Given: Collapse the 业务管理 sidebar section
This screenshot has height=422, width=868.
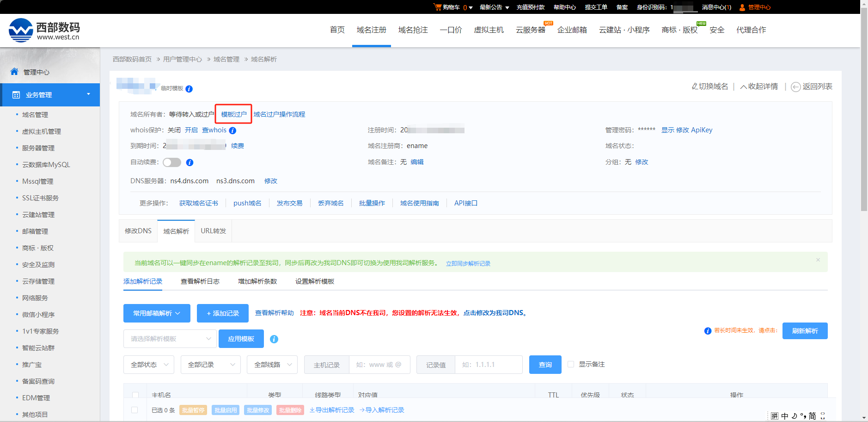Looking at the screenshot, I should [88, 94].
